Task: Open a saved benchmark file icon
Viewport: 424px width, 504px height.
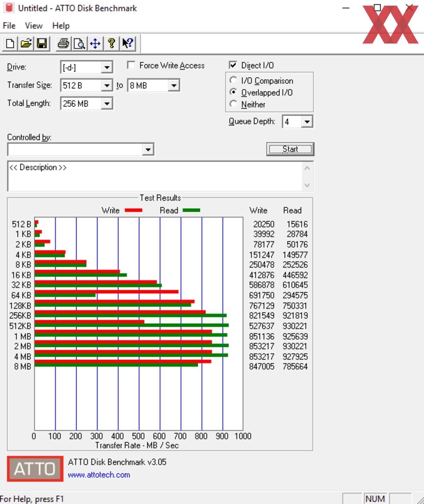Action: point(26,43)
